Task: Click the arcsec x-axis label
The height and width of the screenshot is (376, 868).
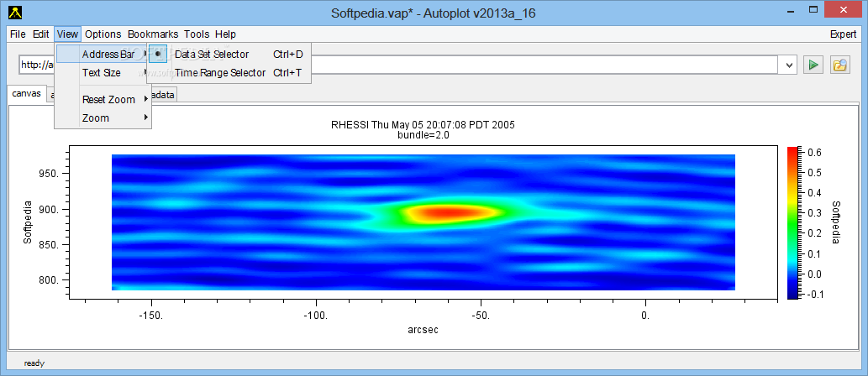Action: (423, 330)
